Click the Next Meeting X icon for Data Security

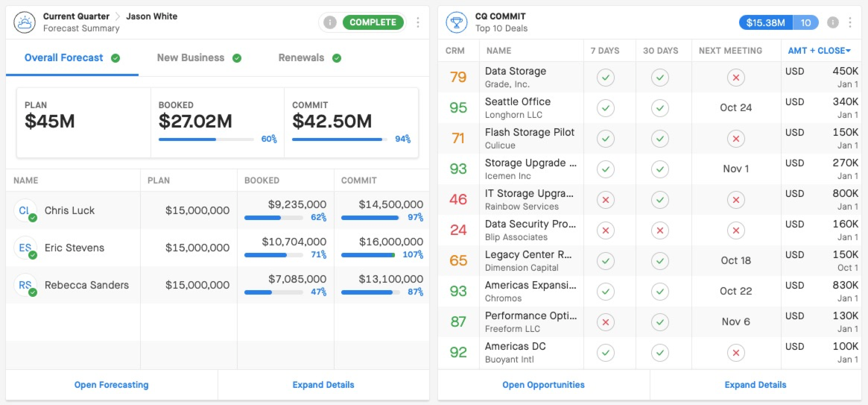tap(735, 230)
